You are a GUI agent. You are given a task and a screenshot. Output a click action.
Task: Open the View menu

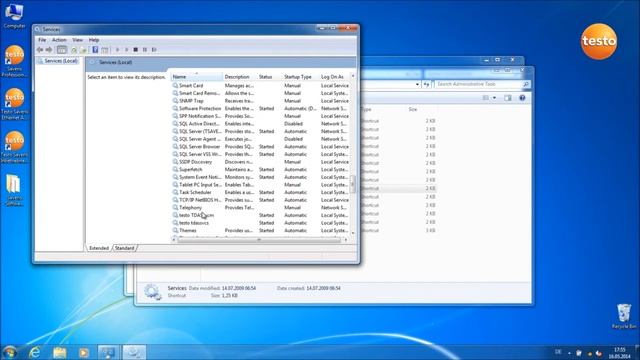[x=77, y=40]
